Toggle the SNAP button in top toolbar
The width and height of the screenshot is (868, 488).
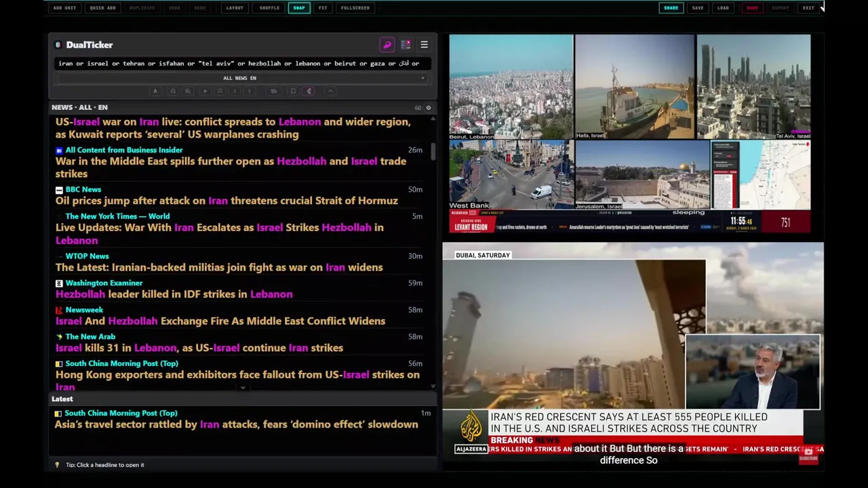tap(299, 7)
